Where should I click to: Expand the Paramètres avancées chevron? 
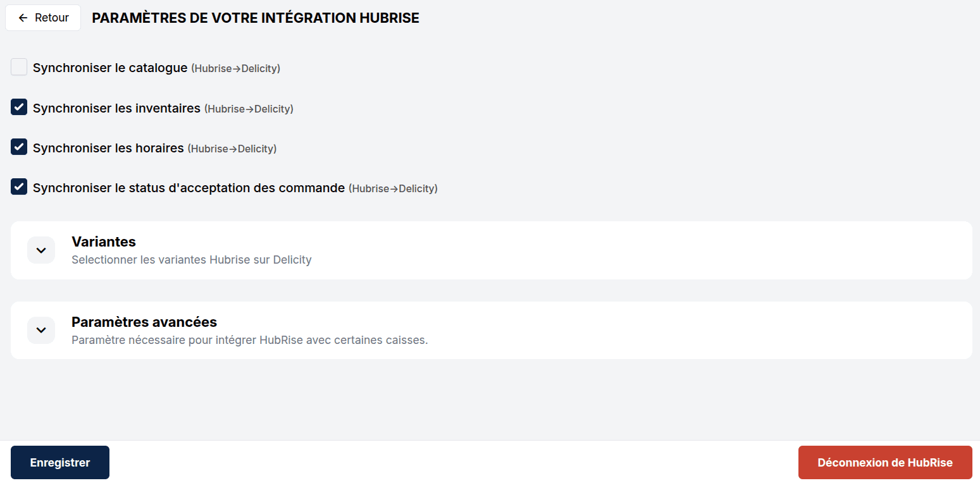41,330
